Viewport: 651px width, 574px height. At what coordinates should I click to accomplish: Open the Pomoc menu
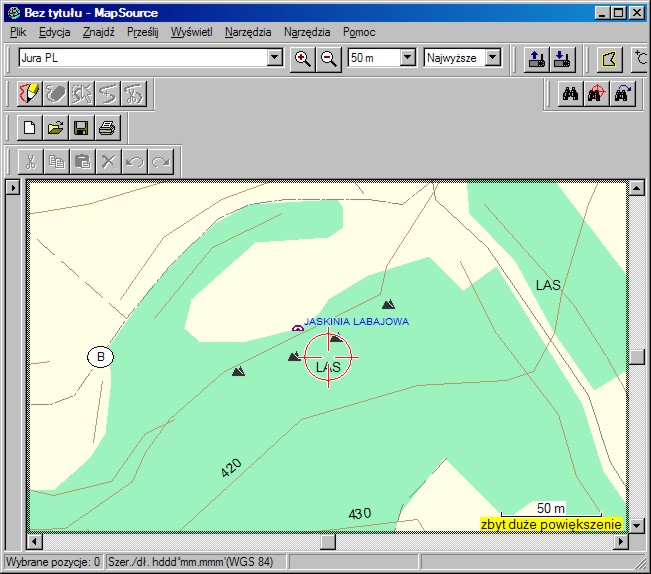tap(359, 32)
